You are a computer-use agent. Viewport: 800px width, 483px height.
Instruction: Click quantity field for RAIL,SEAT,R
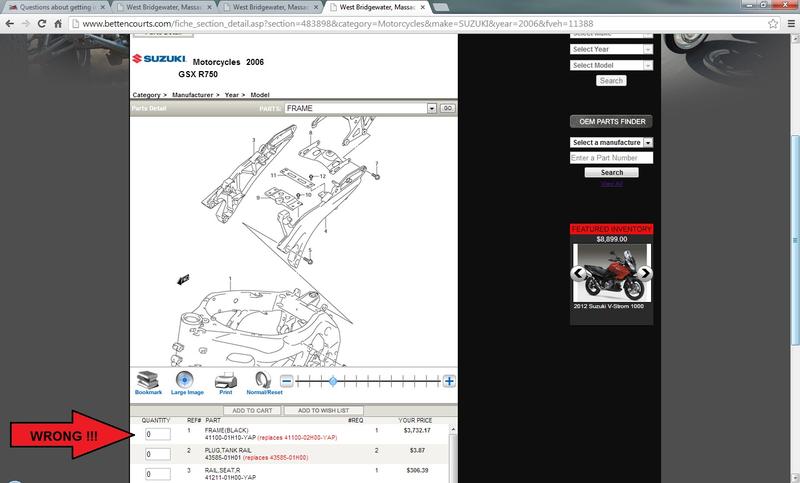coord(158,474)
